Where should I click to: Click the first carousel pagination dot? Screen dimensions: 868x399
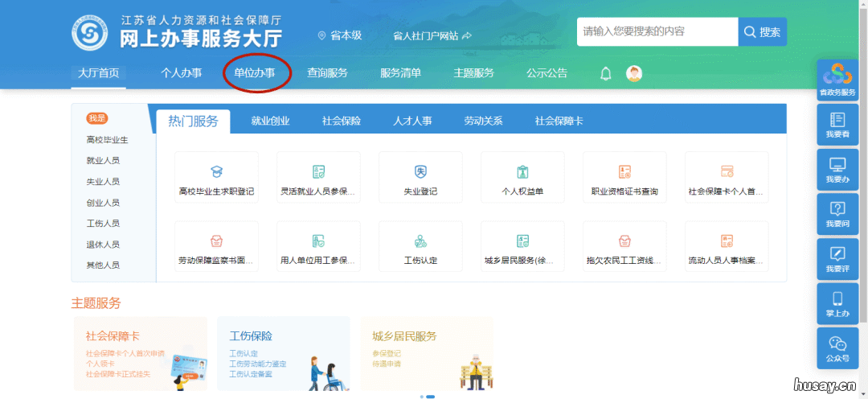422,397
